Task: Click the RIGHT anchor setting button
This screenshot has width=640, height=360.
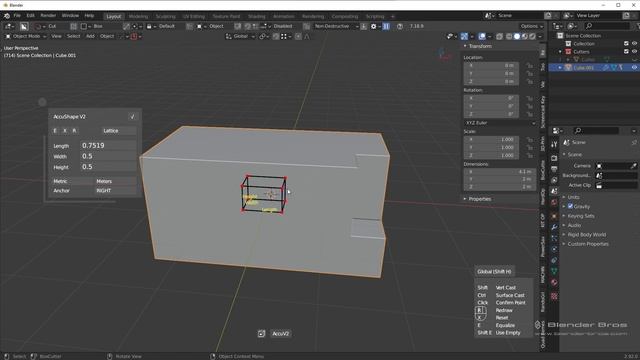Action: click(x=116, y=191)
